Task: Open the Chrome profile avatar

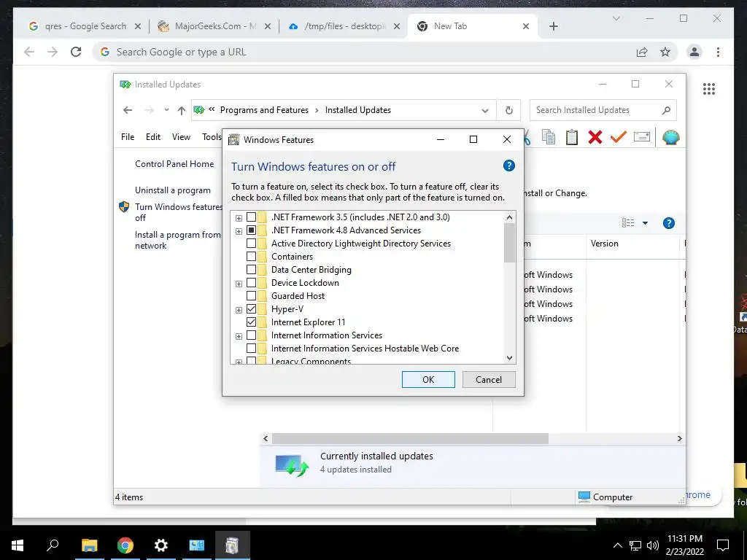Action: coord(694,52)
